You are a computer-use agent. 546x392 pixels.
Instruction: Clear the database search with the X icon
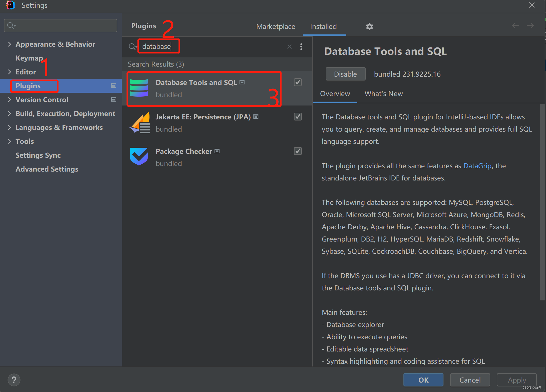[x=289, y=46]
